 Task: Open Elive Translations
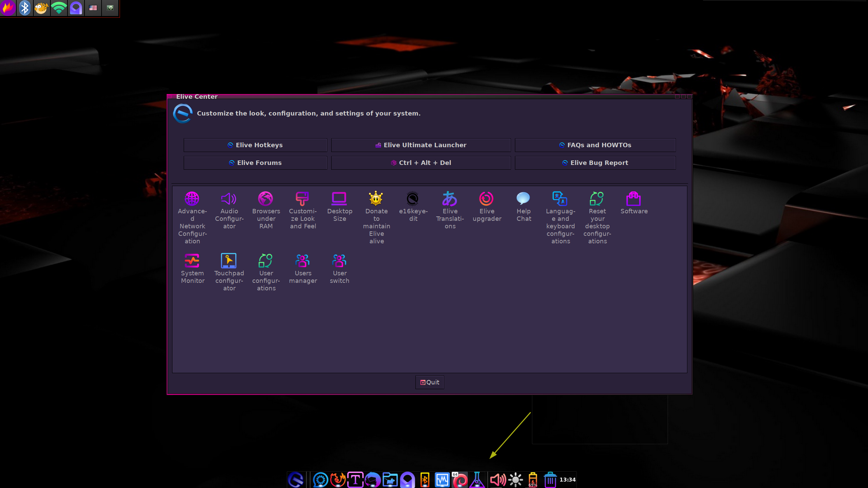pyautogui.click(x=450, y=210)
